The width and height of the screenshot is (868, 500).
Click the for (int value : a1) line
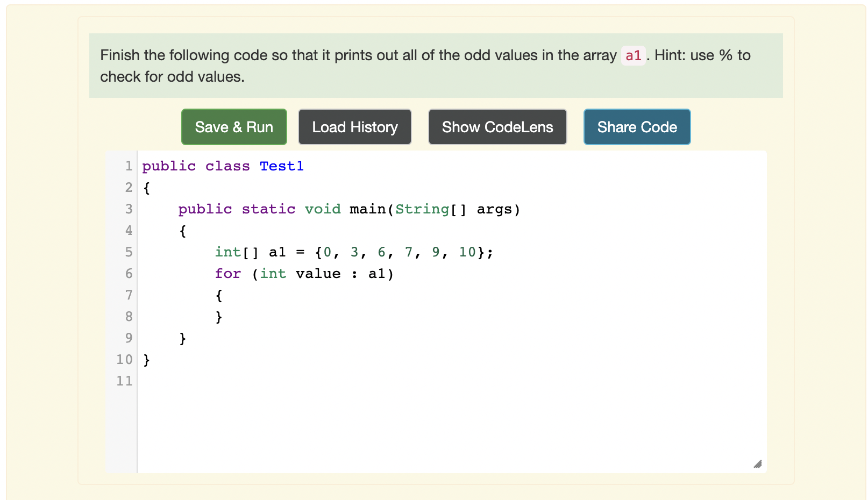304,274
